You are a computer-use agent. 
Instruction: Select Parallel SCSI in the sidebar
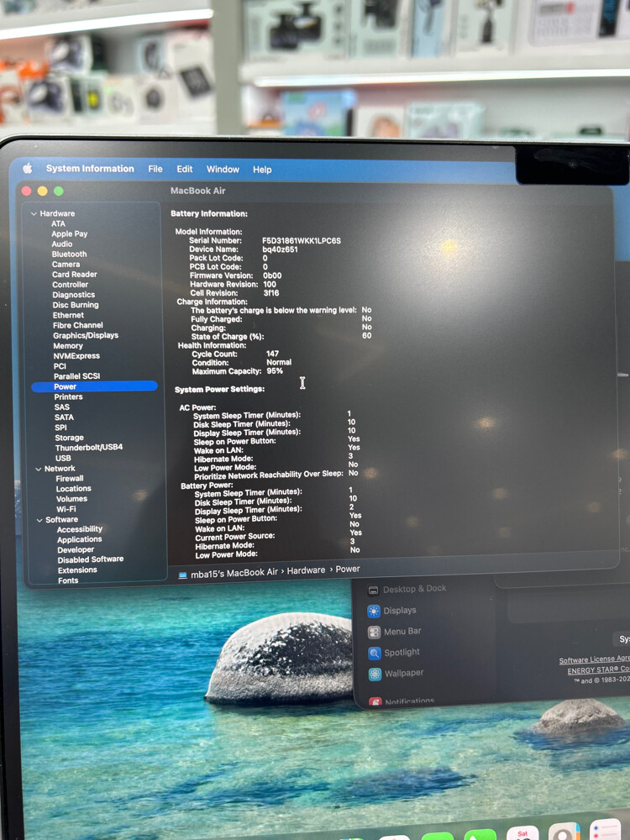click(x=76, y=376)
